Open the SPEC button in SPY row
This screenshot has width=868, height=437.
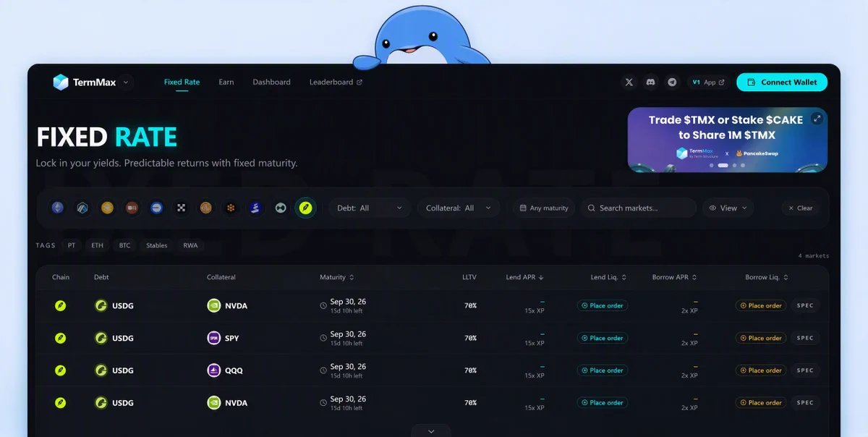pyautogui.click(x=805, y=338)
